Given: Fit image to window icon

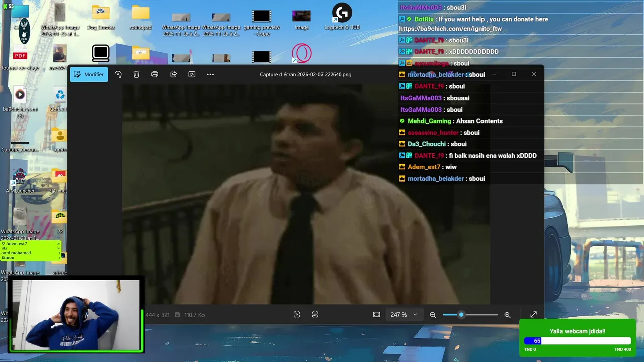Looking at the screenshot, I should click(376, 314).
